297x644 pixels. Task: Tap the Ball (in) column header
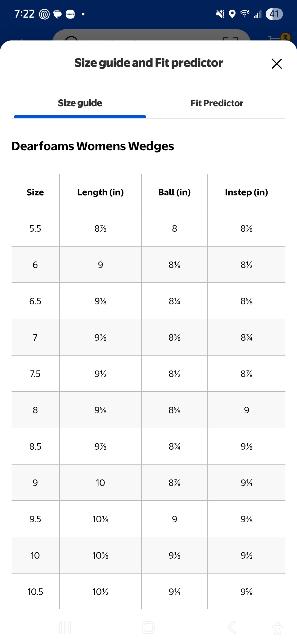click(x=174, y=192)
